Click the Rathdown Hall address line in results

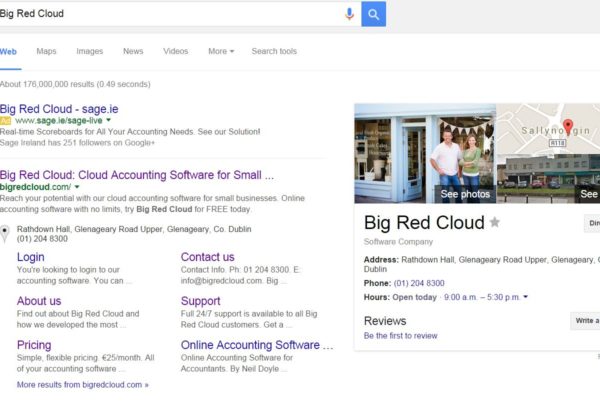tap(134, 229)
